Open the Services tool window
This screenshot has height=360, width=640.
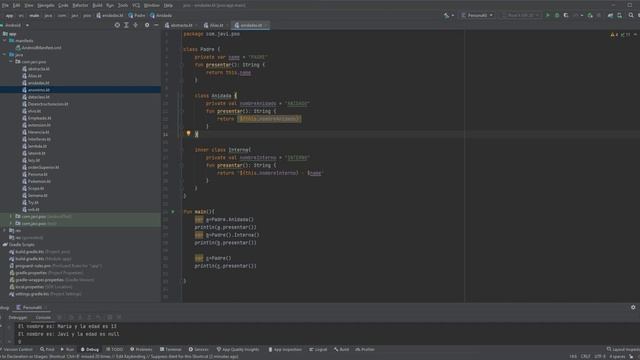coord(199,349)
